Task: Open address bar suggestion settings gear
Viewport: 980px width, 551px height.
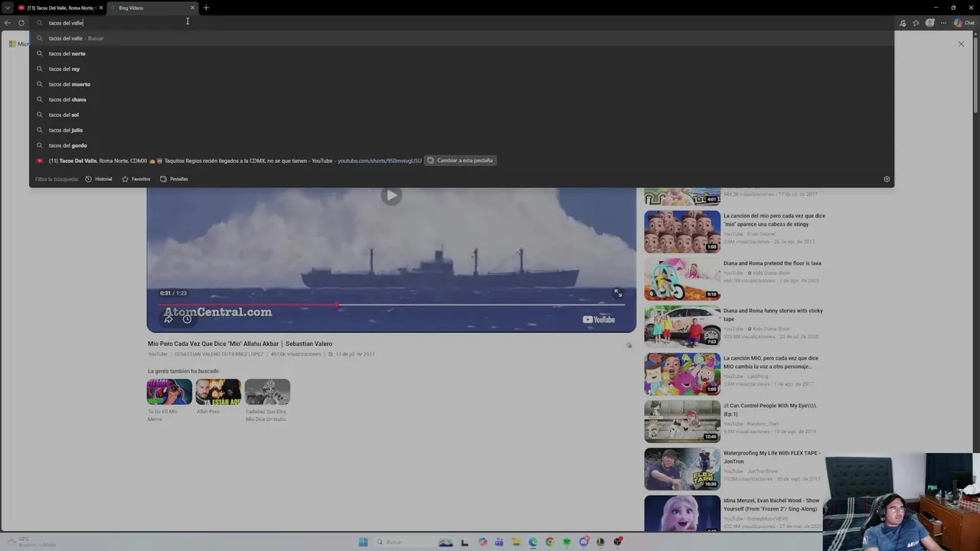Action: (887, 179)
